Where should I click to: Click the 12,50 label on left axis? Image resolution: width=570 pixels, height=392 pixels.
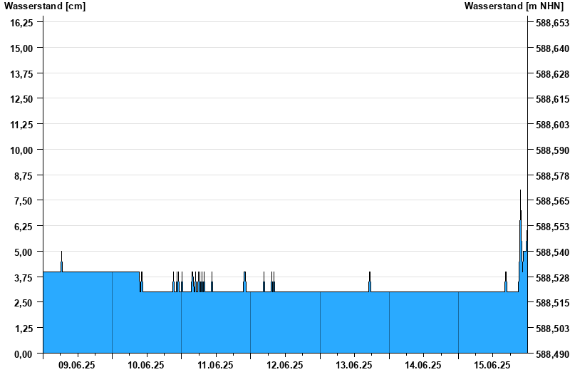[21, 99]
